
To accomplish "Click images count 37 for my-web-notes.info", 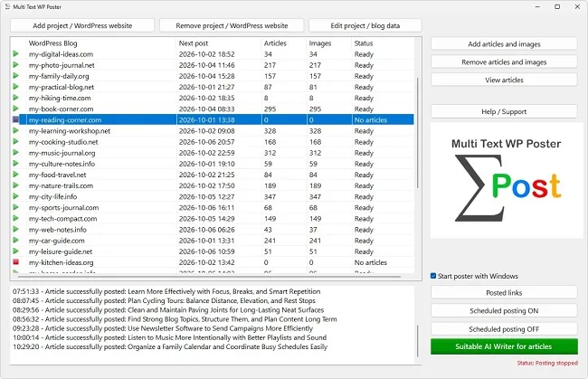I will pos(313,230).
